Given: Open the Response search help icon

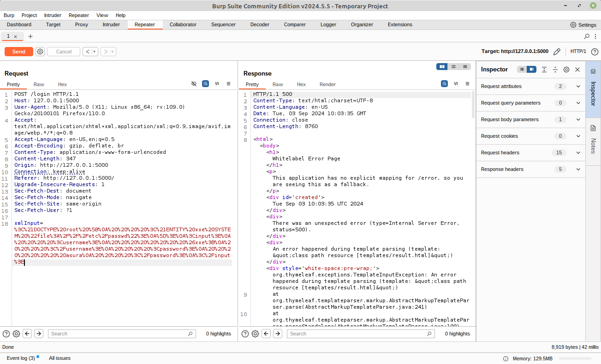Looking at the screenshot, I should pyautogui.click(x=245, y=334).
